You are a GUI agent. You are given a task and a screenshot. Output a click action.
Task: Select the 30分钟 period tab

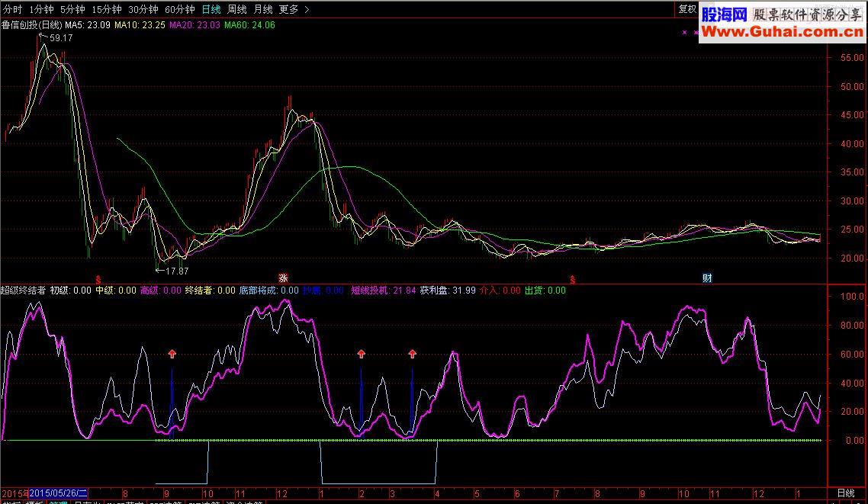[143, 9]
